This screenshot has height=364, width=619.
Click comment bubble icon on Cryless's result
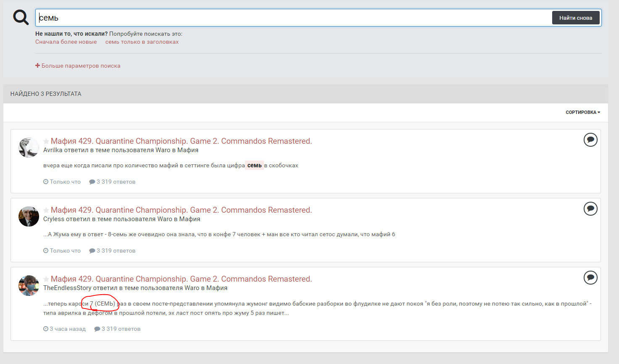(590, 208)
